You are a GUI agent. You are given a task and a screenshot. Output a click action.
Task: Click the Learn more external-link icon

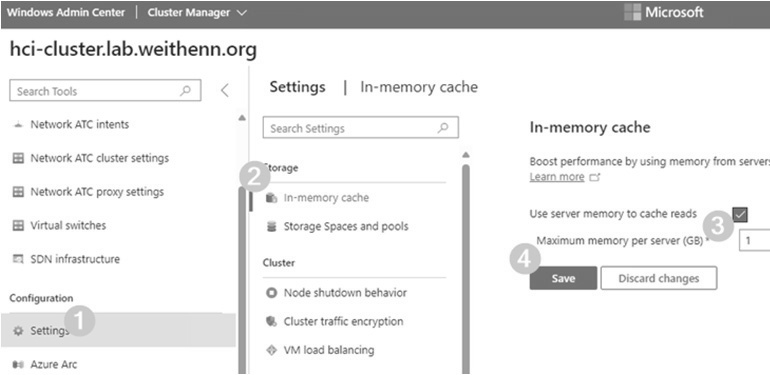click(595, 177)
